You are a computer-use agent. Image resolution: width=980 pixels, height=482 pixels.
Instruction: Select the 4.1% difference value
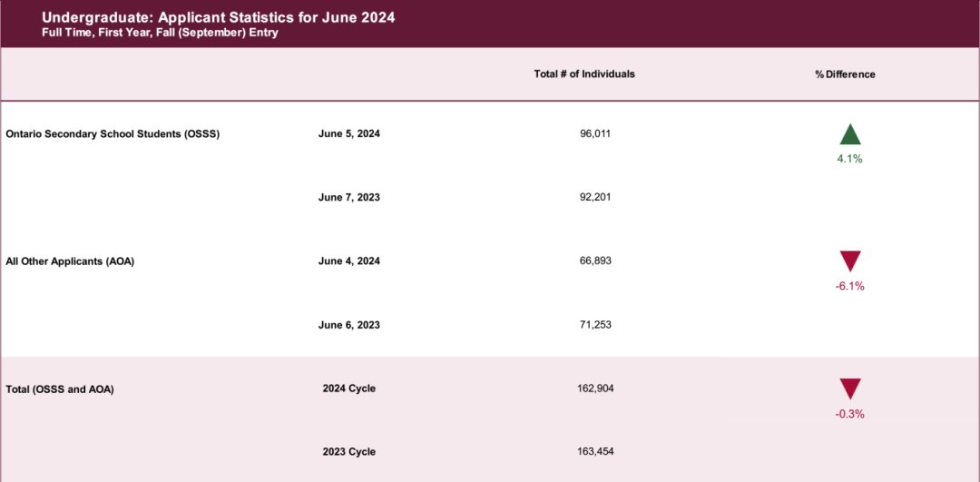pos(850,160)
